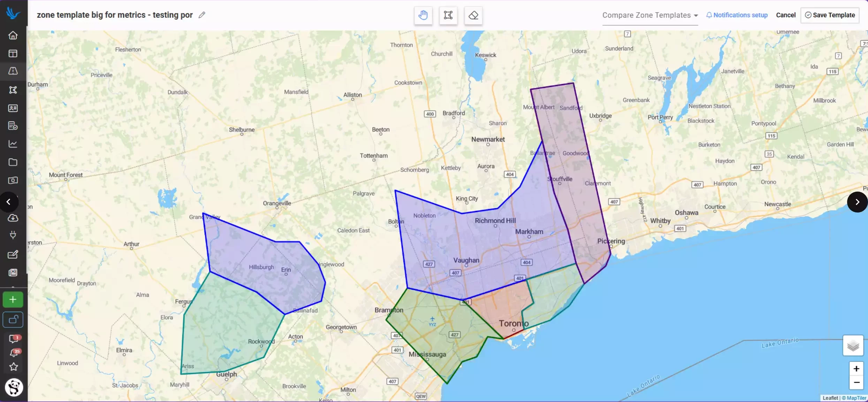Screen dimensions: 868x402
Task: Click the green plus add button
Action: 13,299
